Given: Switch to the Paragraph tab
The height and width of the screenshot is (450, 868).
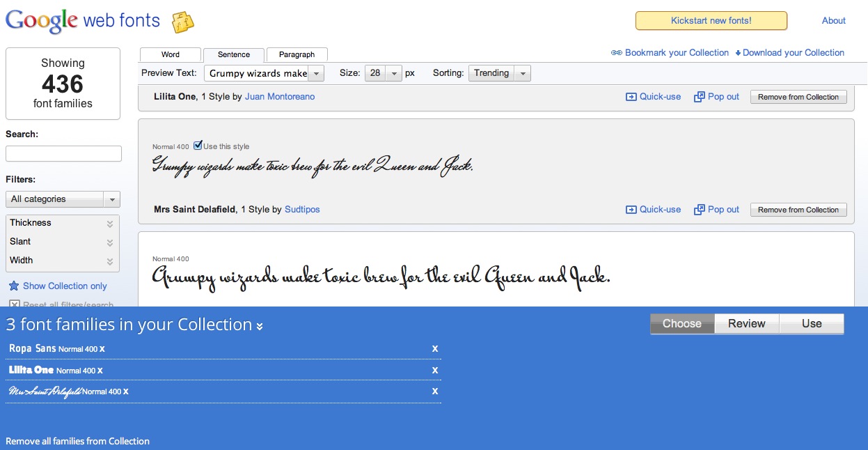Looking at the screenshot, I should tap(297, 54).
